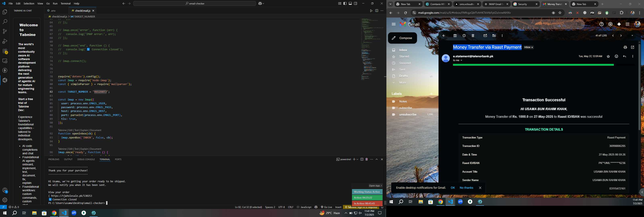
Task: Click No thanks on notification prompt
Action: click(466, 188)
